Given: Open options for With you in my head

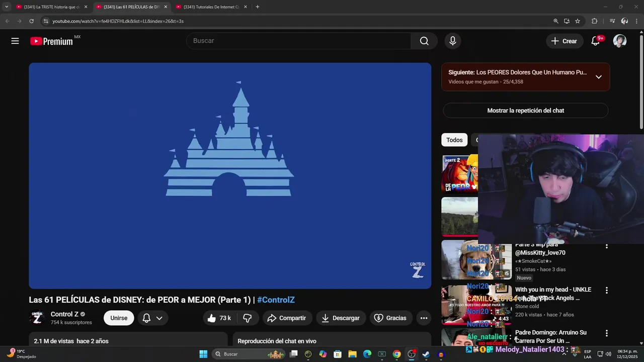Looking at the screenshot, I should [x=606, y=290].
